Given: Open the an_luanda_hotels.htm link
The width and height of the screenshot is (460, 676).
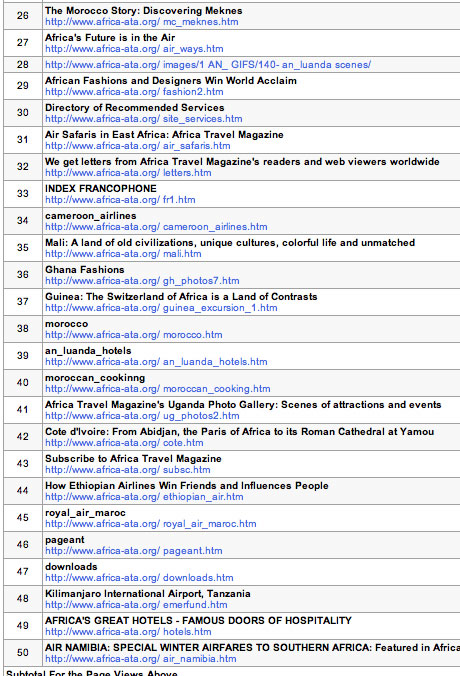Looking at the screenshot, I should coord(156,362).
